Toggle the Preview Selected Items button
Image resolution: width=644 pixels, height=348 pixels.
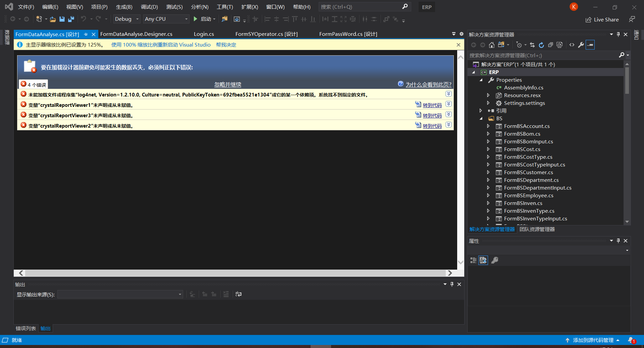tap(590, 45)
